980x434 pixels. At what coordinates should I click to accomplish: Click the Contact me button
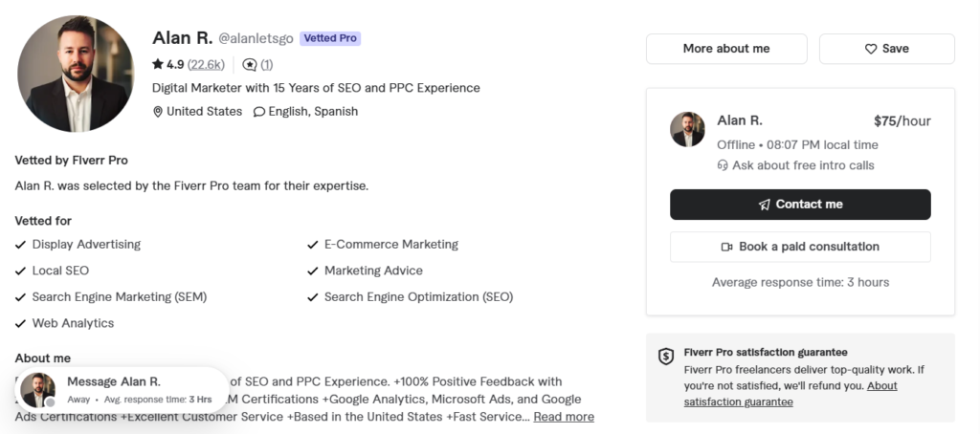pyautogui.click(x=800, y=205)
